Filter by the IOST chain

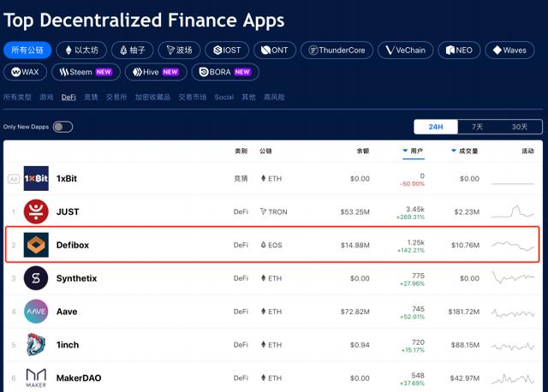click(x=227, y=50)
